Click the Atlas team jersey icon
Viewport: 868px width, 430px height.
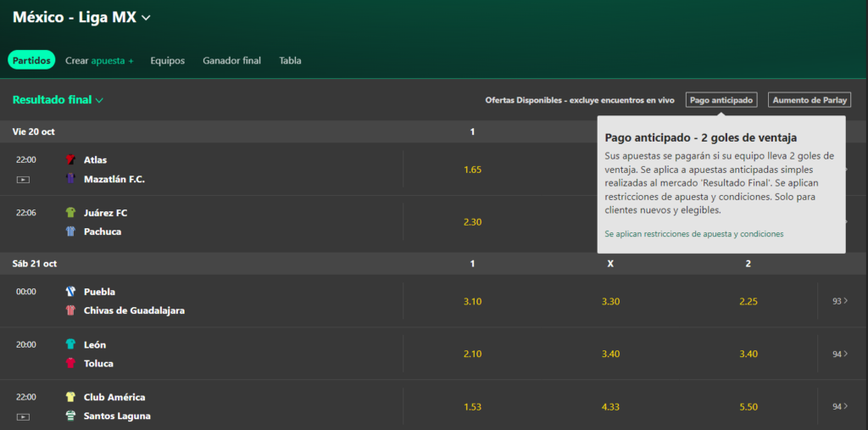[x=70, y=160]
